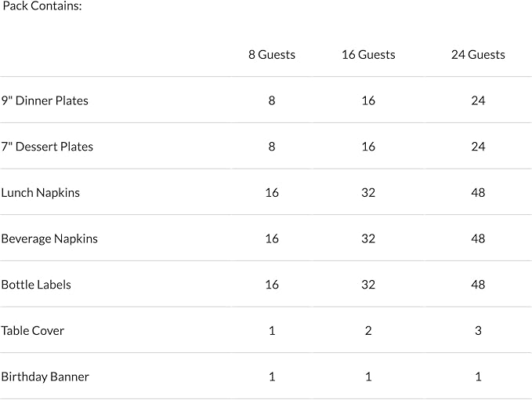Click the Beverage Napkins row label
This screenshot has height=400, width=532.
coord(49,238)
